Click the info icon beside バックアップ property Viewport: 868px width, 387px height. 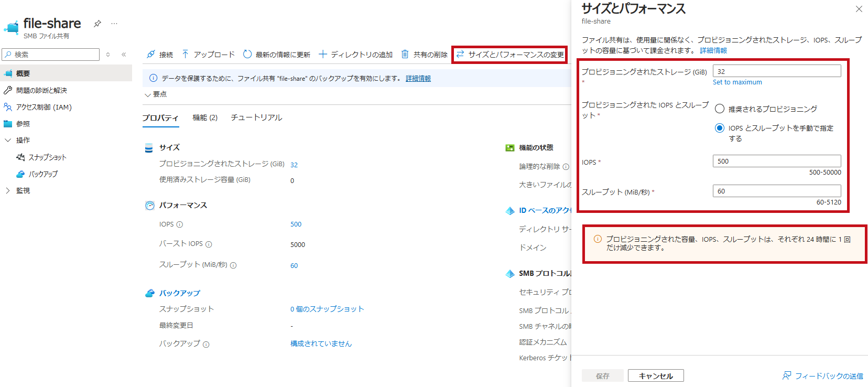pyautogui.click(x=206, y=345)
